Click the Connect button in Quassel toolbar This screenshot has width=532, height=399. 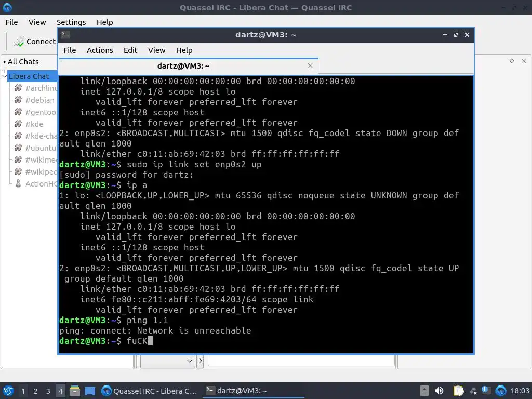(x=34, y=42)
